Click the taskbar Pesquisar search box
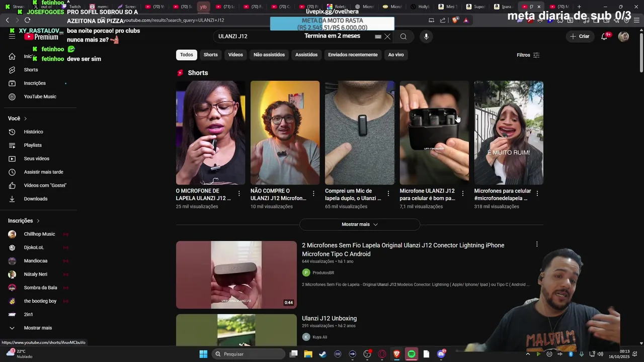 point(249,354)
